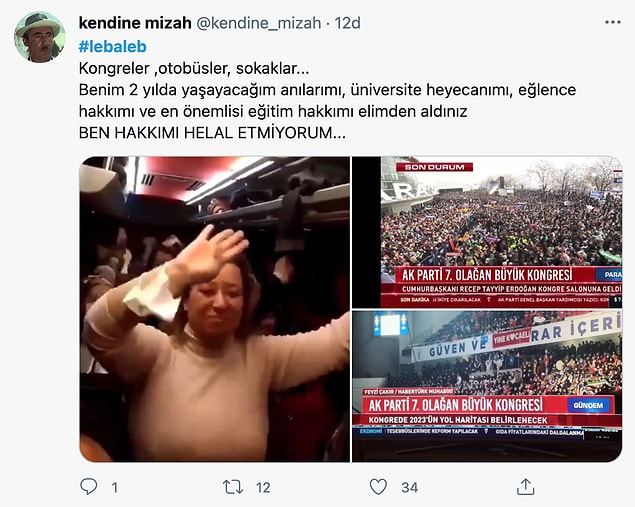
Task: Click the share upload icon
Action: pos(525,486)
